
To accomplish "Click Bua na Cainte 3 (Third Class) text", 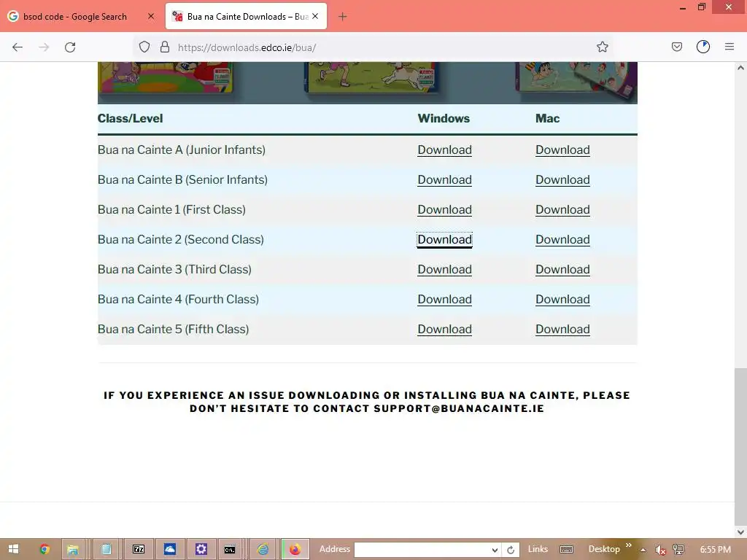I will (174, 270).
